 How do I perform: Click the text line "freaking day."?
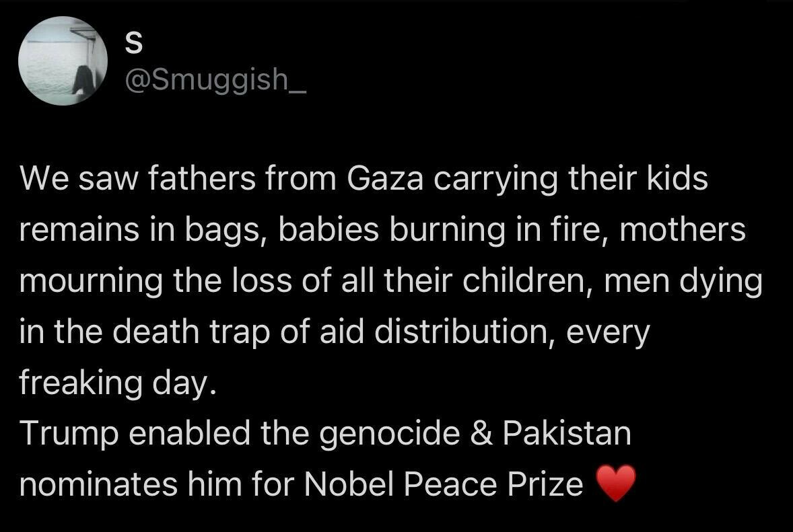pyautogui.click(x=118, y=383)
